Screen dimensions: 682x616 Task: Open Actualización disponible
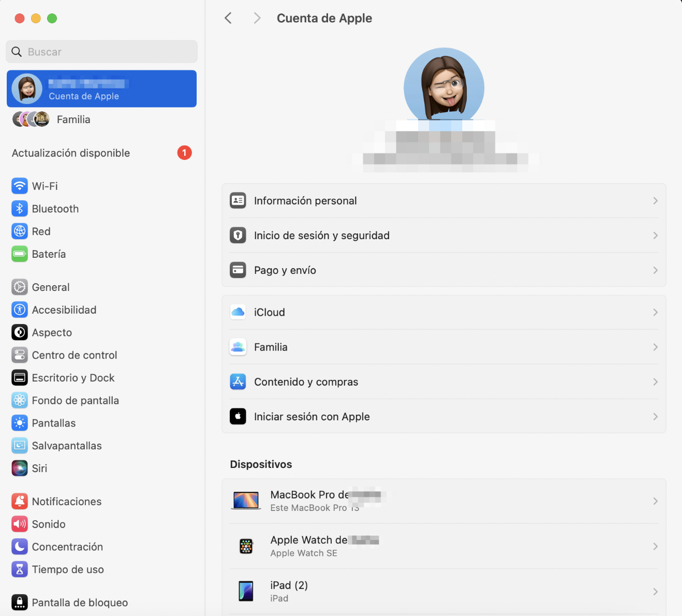click(x=71, y=153)
